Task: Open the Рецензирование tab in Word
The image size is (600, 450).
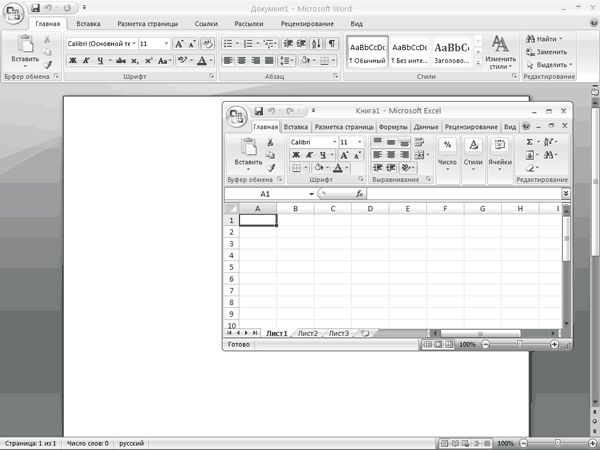Action: click(x=307, y=24)
